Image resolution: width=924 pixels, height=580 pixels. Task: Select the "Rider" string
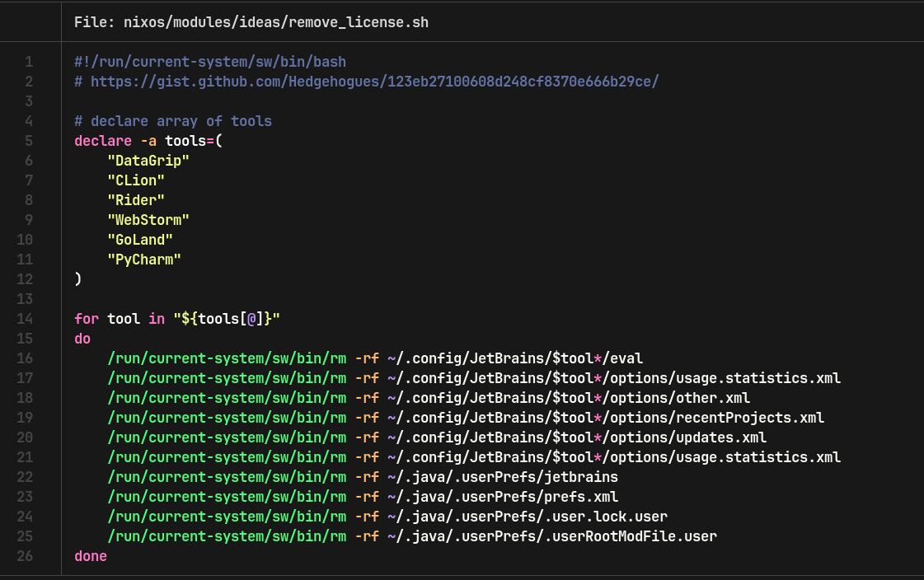[136, 200]
